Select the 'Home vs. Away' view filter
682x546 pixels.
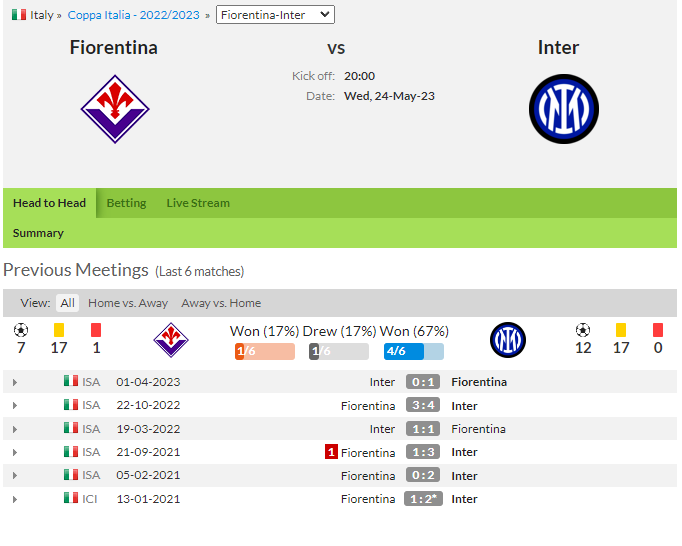point(128,303)
